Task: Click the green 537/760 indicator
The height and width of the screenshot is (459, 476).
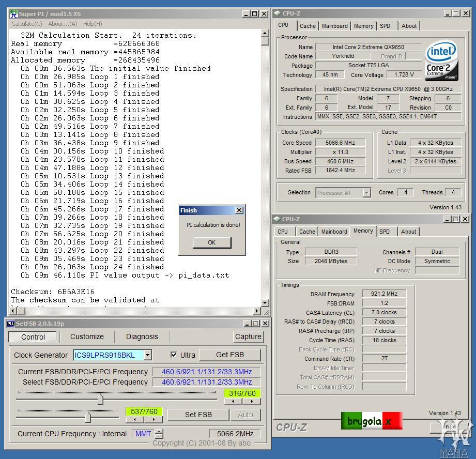Action: coord(144,411)
